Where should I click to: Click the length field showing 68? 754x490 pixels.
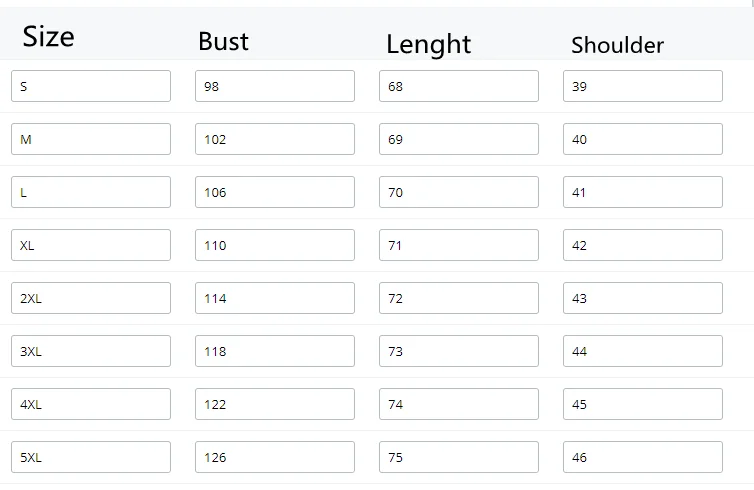(459, 86)
